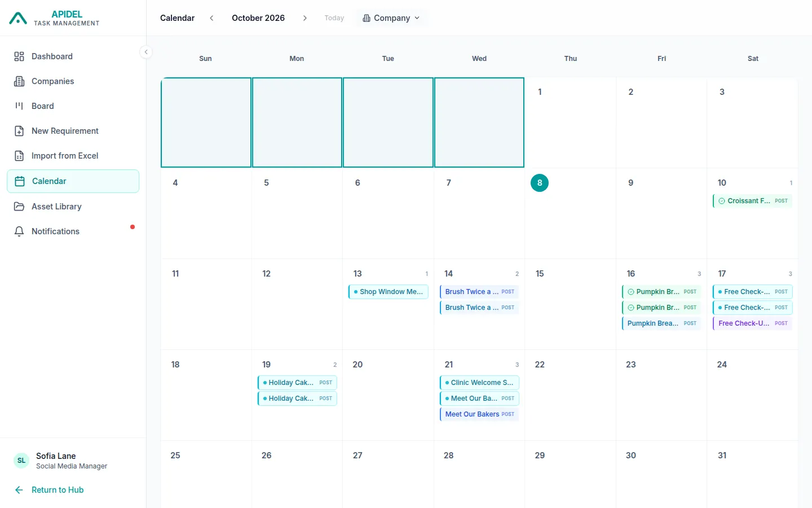
Task: Select today's highlighted date 8
Action: (x=540, y=183)
